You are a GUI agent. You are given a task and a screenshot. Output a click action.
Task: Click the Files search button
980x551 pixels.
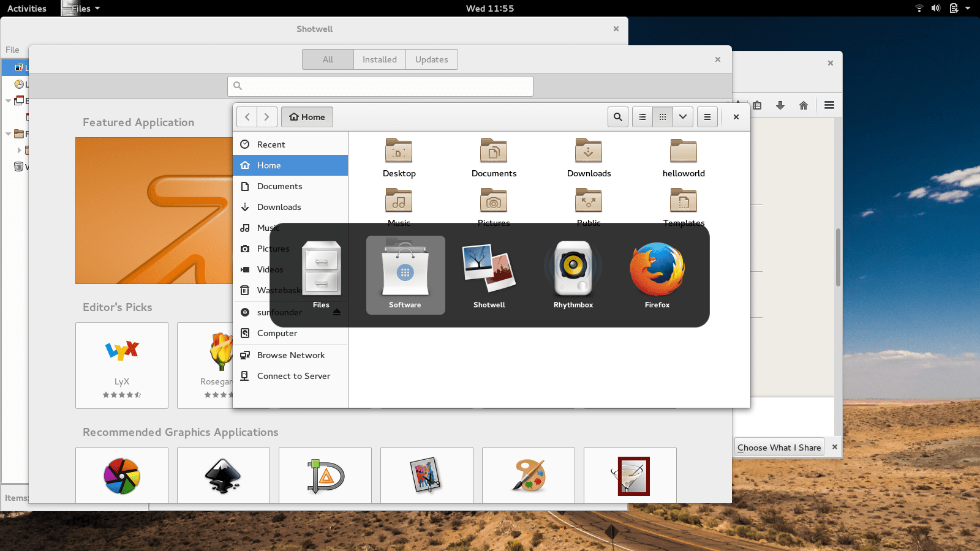coord(618,117)
